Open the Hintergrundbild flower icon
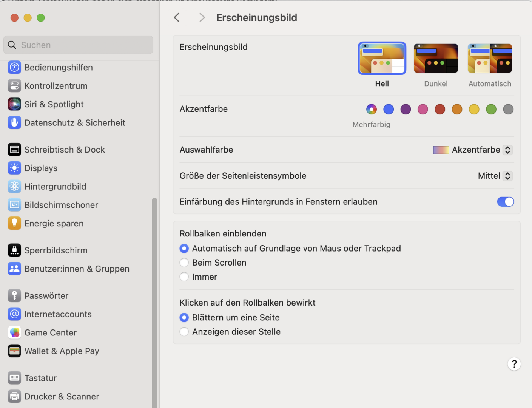Screen dimensions: 532x408 point(14,187)
